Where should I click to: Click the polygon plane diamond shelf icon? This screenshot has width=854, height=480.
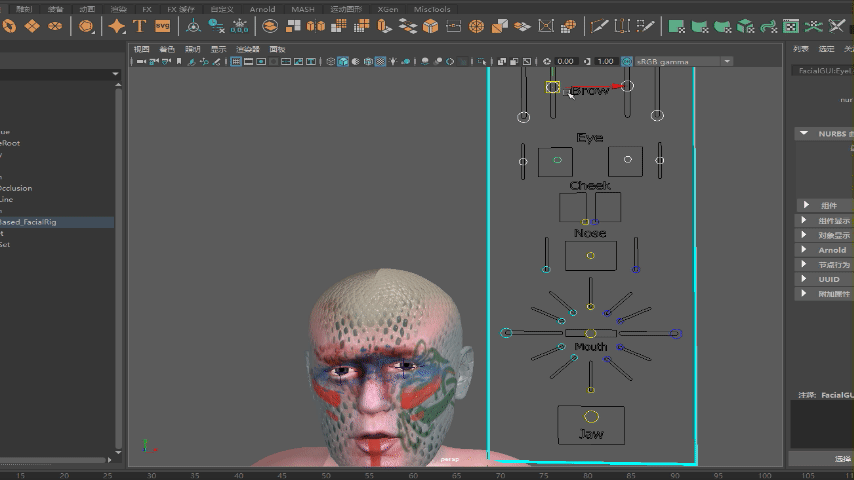[32, 26]
